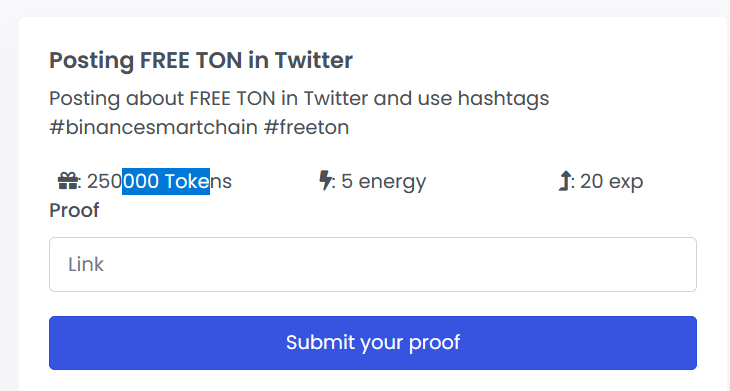Click the highlighted '000 Toke' selected text
The height and width of the screenshot is (391, 730).
pyautogui.click(x=166, y=181)
